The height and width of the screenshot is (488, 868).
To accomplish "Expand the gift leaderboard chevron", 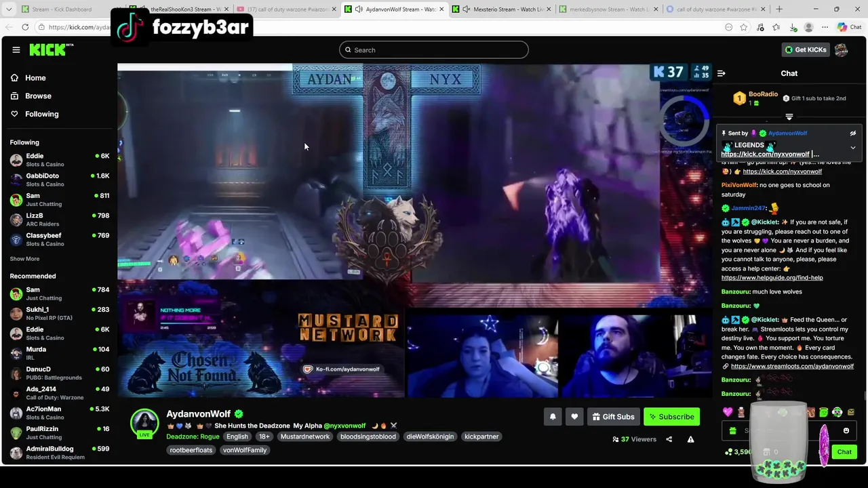I will [x=789, y=117].
